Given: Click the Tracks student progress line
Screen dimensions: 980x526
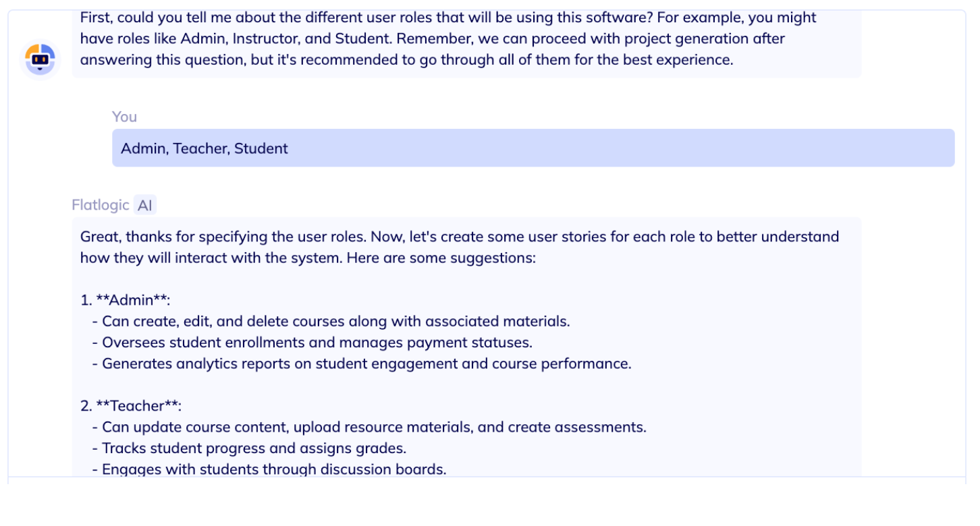Looking at the screenshot, I should tap(249, 448).
